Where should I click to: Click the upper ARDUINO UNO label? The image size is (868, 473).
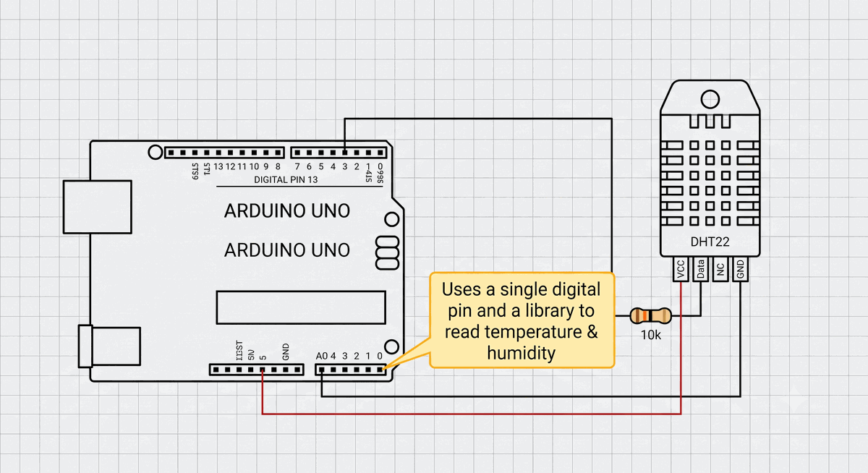(287, 211)
